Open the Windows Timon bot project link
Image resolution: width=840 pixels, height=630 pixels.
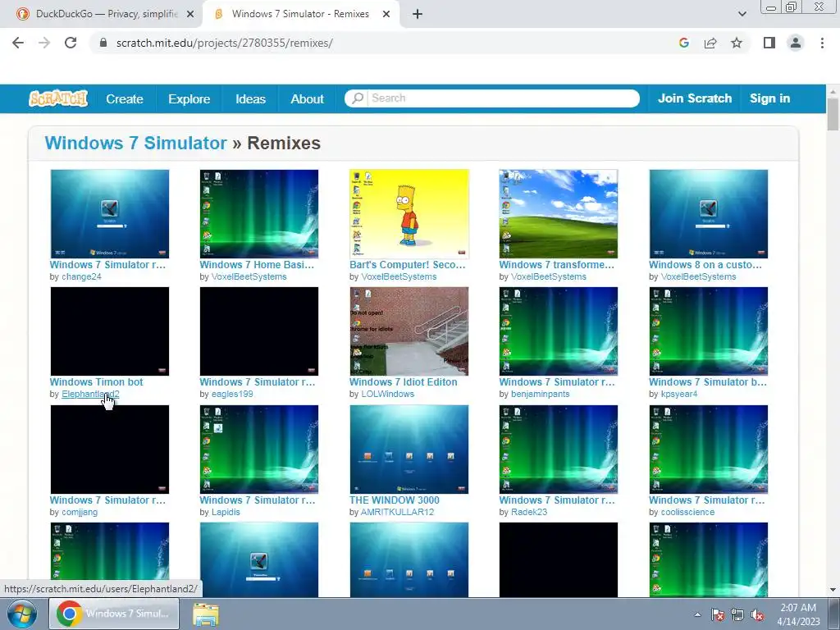tap(97, 382)
